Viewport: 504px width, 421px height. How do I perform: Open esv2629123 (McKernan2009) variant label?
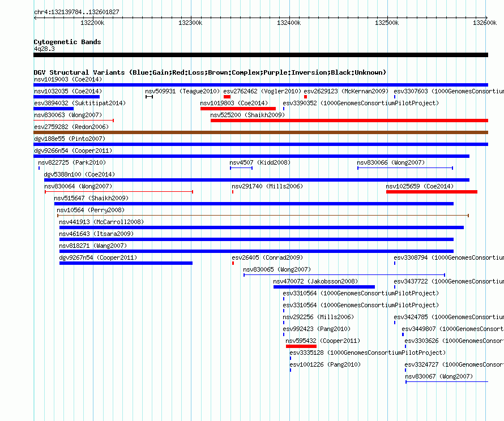pyautogui.click(x=346, y=91)
